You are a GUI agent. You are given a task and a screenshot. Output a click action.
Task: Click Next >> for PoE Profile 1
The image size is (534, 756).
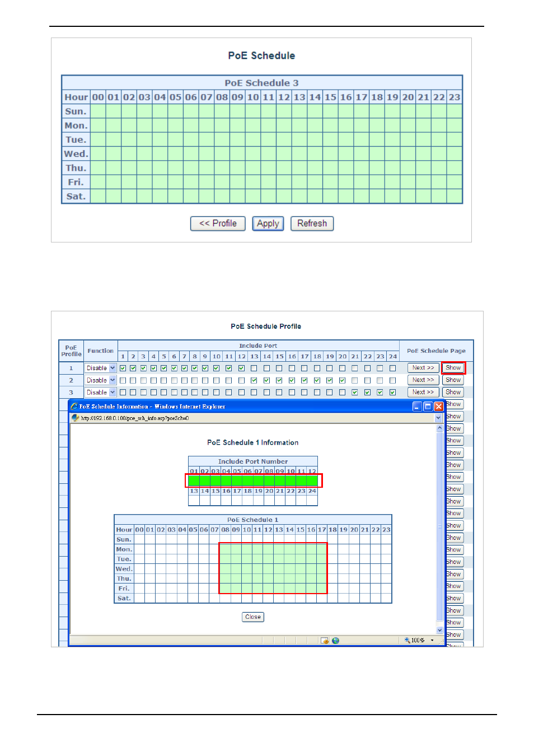423,368
